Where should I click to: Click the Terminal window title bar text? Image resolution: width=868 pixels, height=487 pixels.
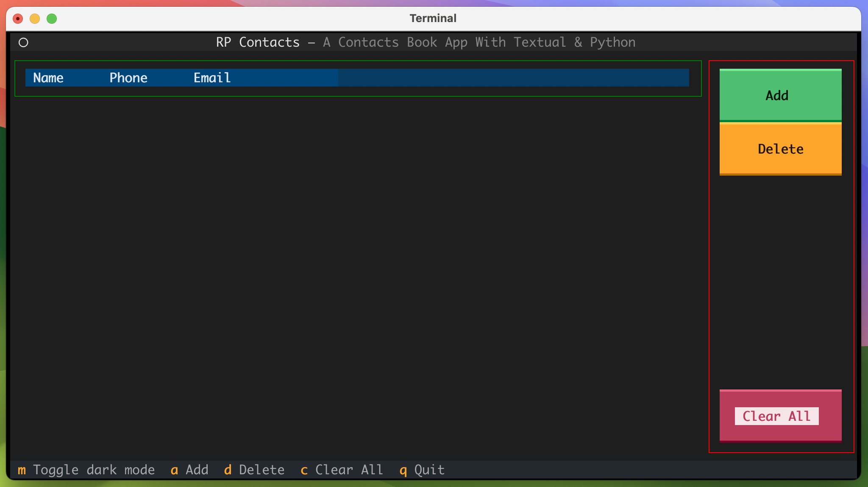point(433,18)
